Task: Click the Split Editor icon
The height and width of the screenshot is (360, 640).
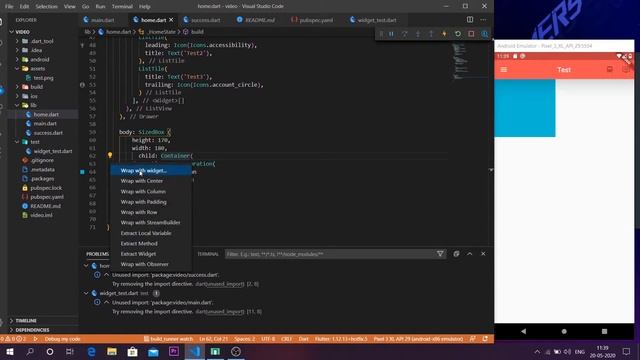Action: (470, 20)
